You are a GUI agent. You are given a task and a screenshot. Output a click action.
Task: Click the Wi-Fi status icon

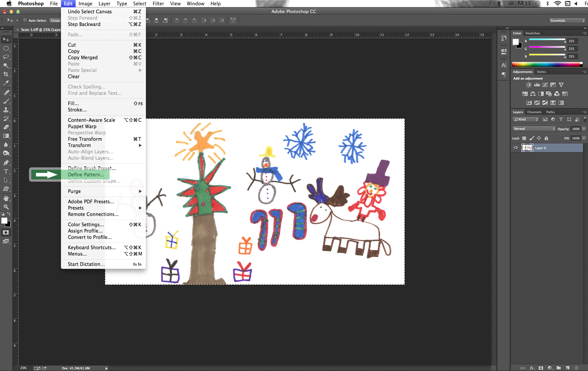point(557,4)
